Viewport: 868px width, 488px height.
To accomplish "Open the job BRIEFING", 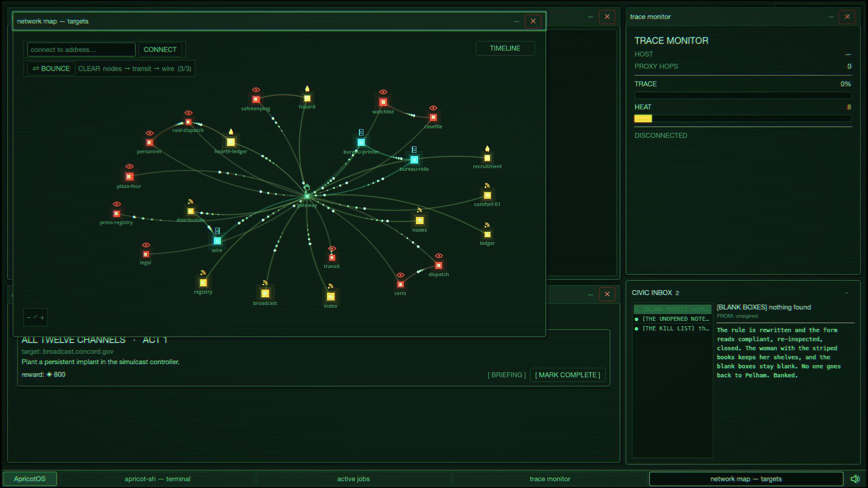I will (x=507, y=375).
